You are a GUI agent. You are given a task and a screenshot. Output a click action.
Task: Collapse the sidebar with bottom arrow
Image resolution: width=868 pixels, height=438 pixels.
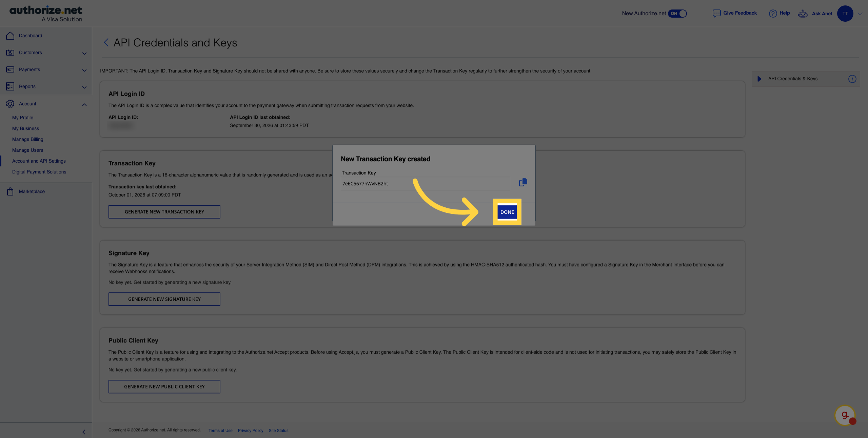tap(84, 432)
